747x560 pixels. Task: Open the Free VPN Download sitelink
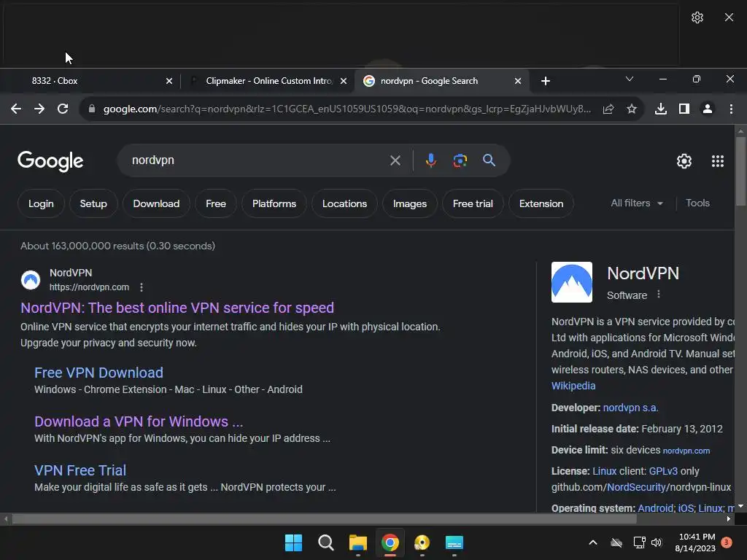[x=98, y=373]
